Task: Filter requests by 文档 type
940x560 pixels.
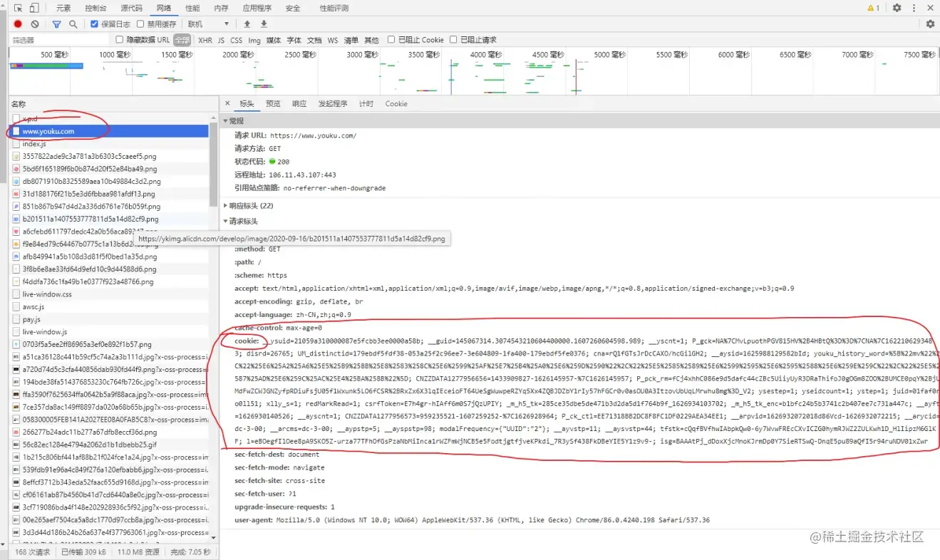Action: pos(314,40)
